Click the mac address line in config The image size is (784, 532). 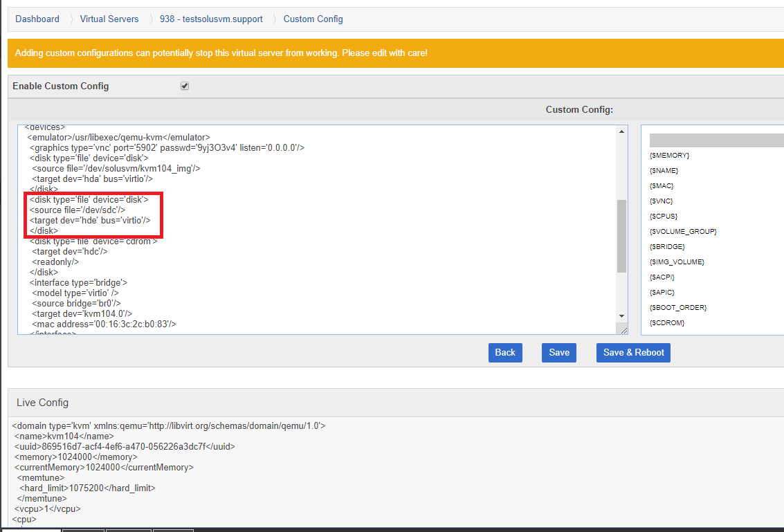coord(104,324)
